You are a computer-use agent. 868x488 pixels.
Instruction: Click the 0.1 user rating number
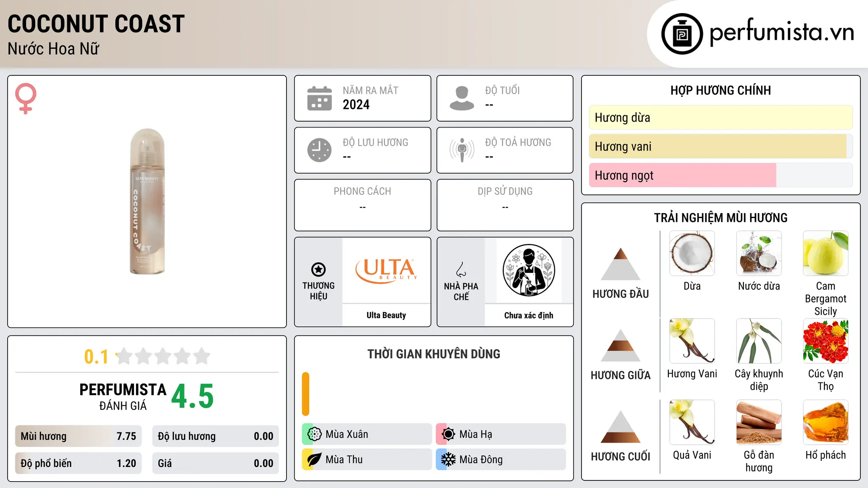coord(96,357)
